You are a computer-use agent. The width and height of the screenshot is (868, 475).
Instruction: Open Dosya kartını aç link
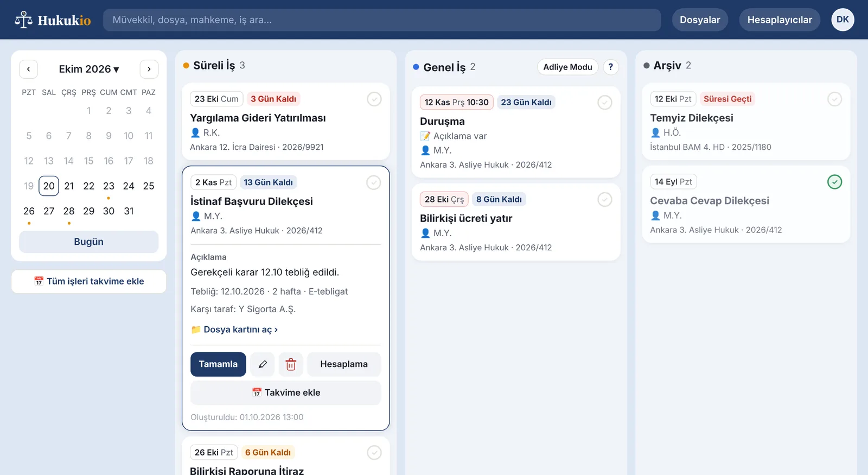(234, 330)
